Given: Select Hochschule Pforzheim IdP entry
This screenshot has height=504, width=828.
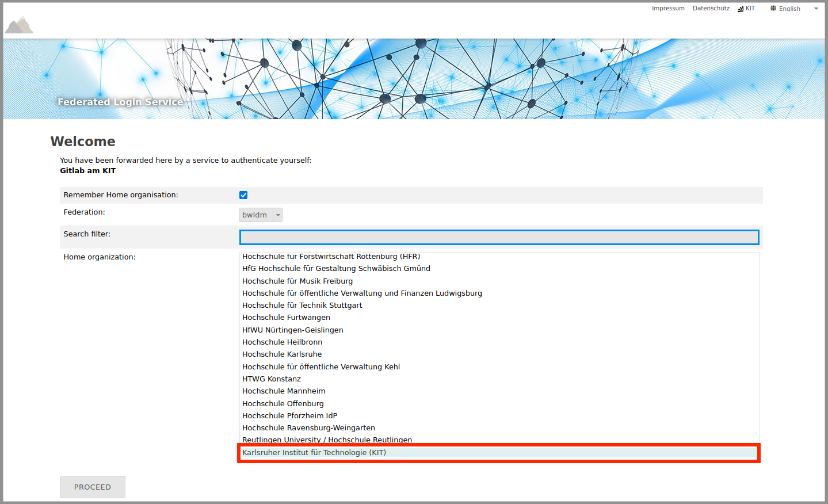Looking at the screenshot, I should pyautogui.click(x=499, y=416).
